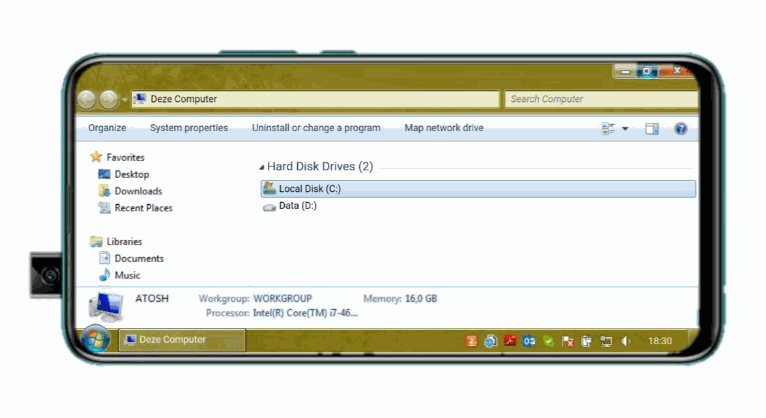
Task: Select Data (D:) drive
Action: [298, 206]
